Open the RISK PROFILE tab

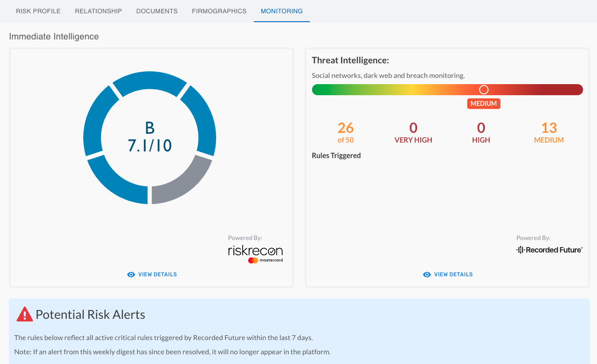click(x=38, y=11)
